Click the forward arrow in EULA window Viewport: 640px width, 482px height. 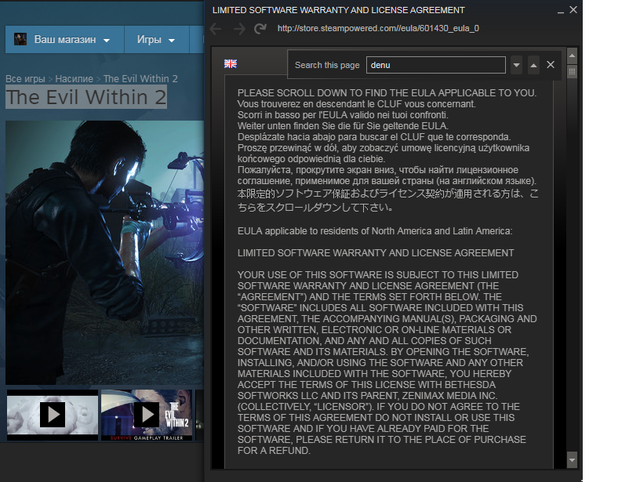pos(239,29)
